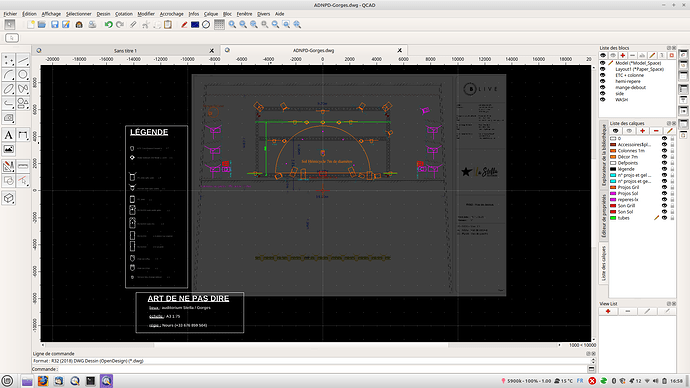Select the Text tool (A)
The height and width of the screenshot is (388, 690).
8,135
